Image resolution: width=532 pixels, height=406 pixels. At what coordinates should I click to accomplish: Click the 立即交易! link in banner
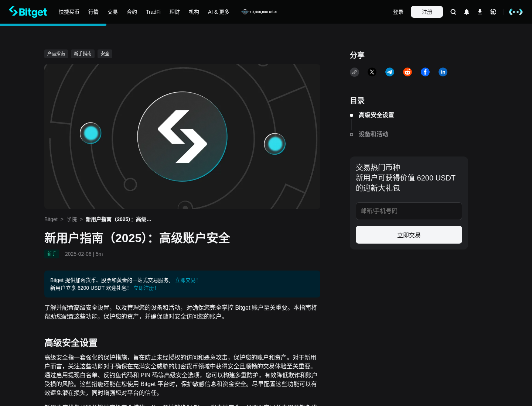[187, 280]
